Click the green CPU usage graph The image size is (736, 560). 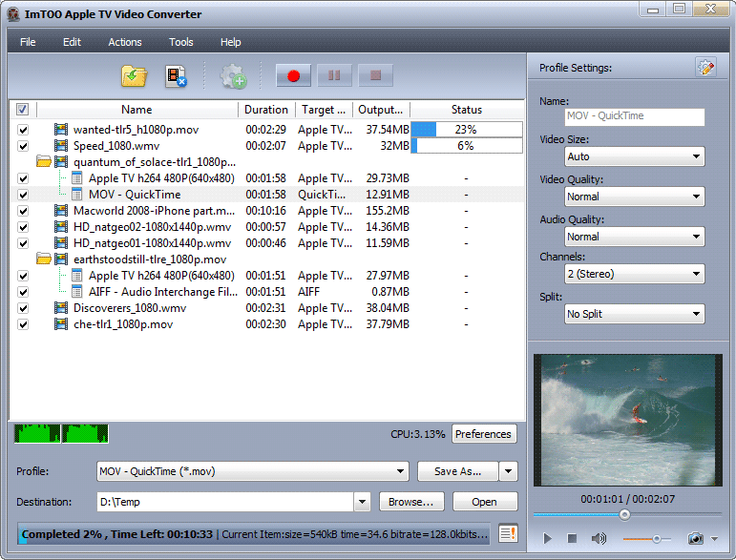[x=61, y=434]
